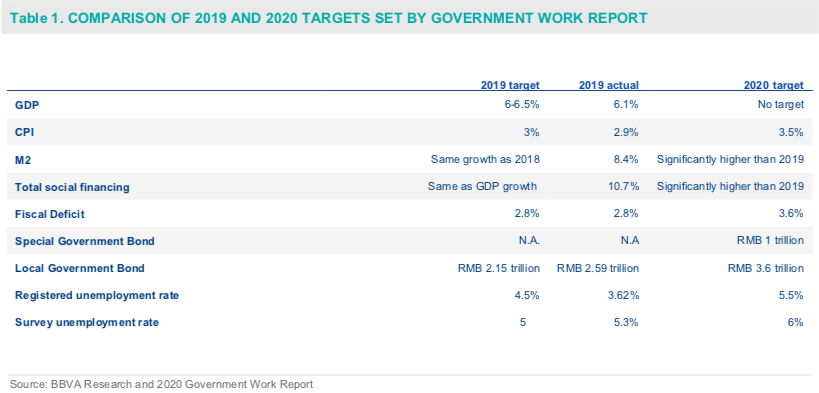This screenshot has width=819, height=393.
Task: Click the M2 row label
Action: coord(23,160)
